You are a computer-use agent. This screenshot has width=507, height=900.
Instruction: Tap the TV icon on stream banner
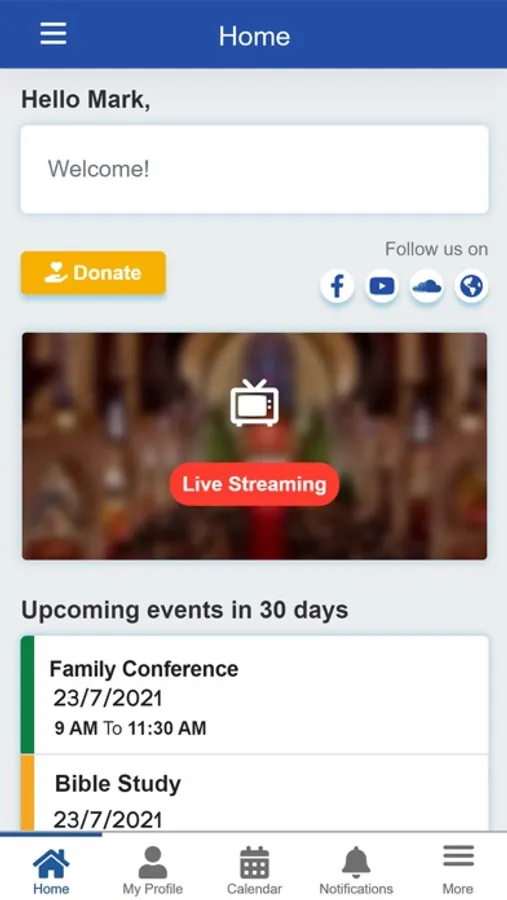click(x=254, y=403)
